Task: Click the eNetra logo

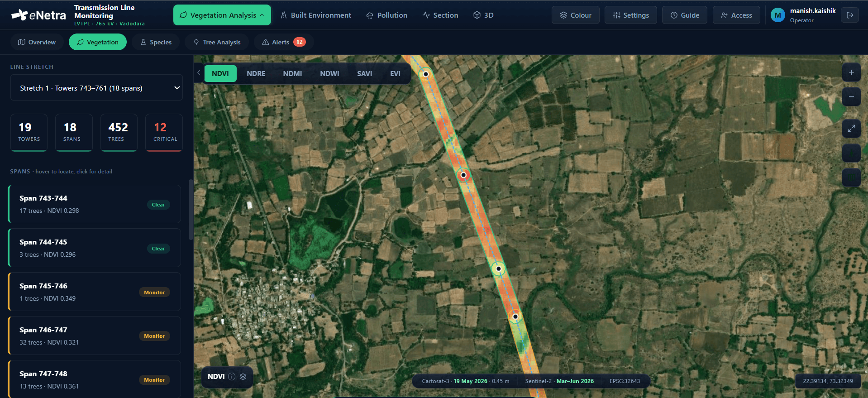Action: click(x=38, y=15)
